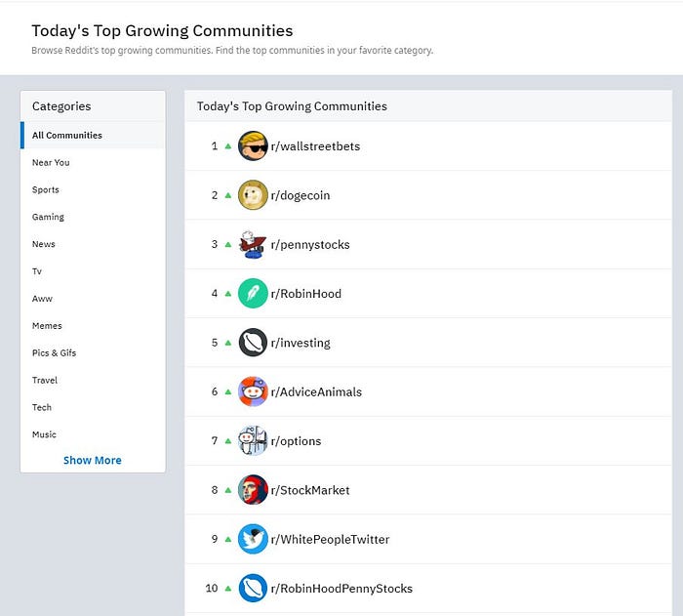Viewport: 683px width, 616px height.
Task: Open the r/AdviceAnimals Snoo avatar icon
Action: click(253, 391)
